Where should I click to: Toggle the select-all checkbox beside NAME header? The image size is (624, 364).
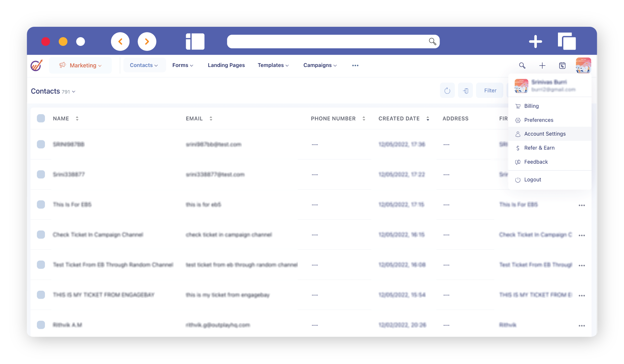41,119
